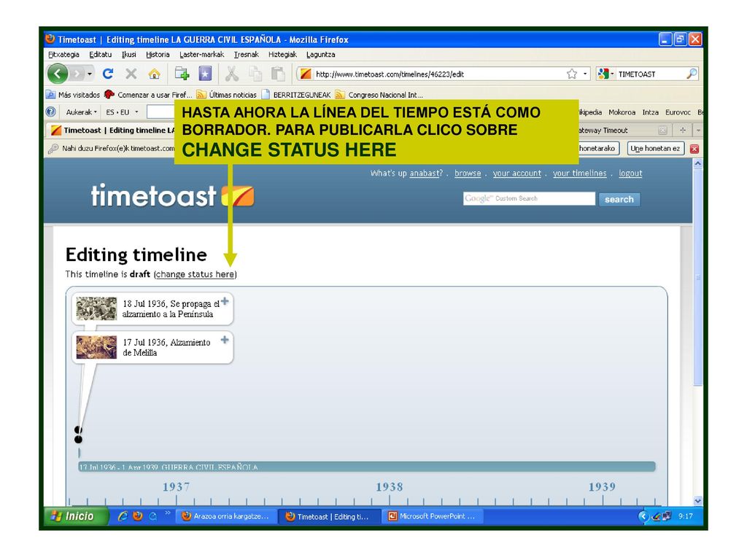Image resolution: width=747 pixels, height=560 pixels.
Task: Open the BERRITZEGUNEAK bookmark
Action: coord(296,95)
